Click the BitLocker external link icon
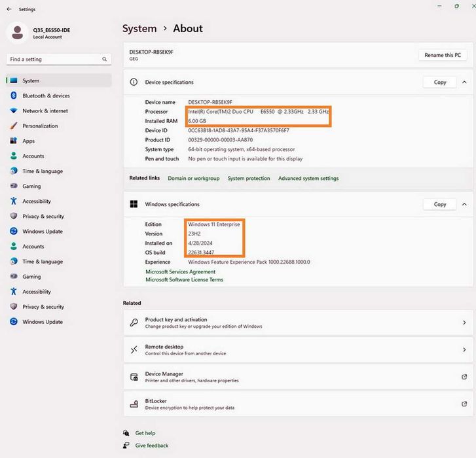Image resolution: width=476 pixels, height=458 pixels. pos(464,404)
